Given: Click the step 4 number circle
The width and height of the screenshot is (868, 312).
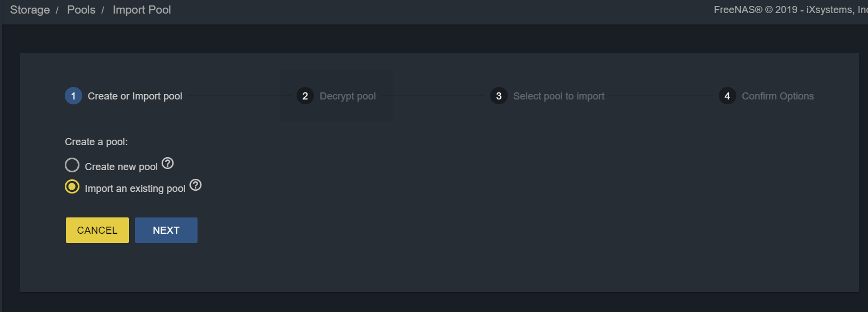Looking at the screenshot, I should point(728,96).
